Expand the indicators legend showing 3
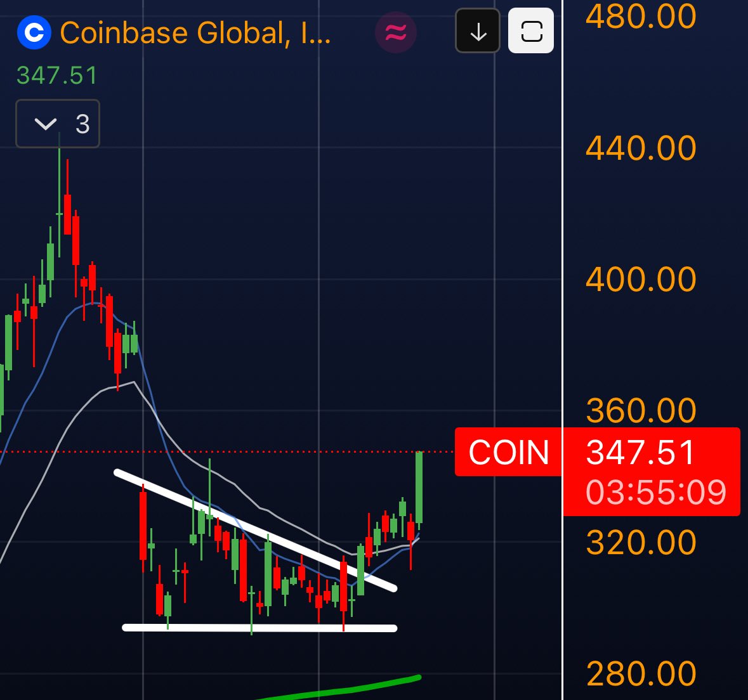748x700 pixels. tap(58, 124)
